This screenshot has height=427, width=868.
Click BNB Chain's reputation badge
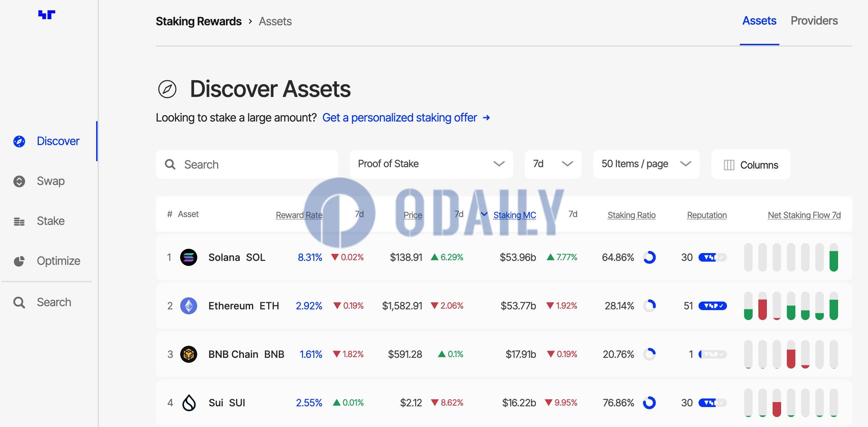tap(712, 354)
